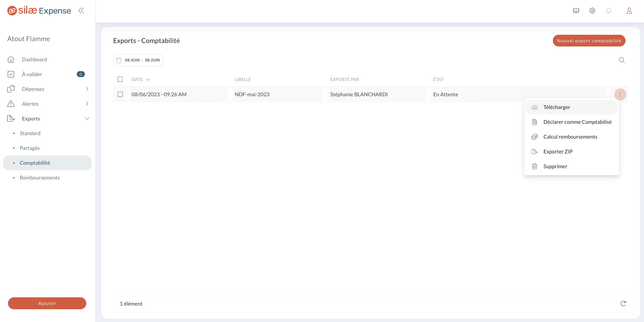
Task: Open À valider section
Action: pyautogui.click(x=32, y=74)
